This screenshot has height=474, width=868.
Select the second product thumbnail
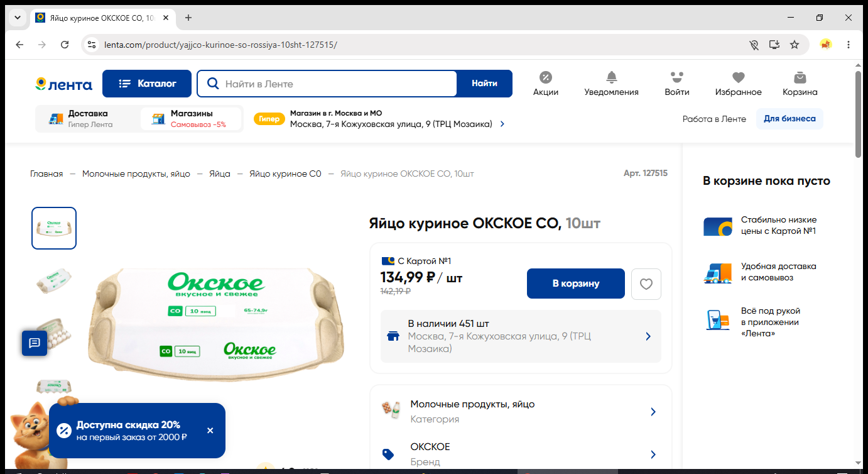[x=54, y=280]
